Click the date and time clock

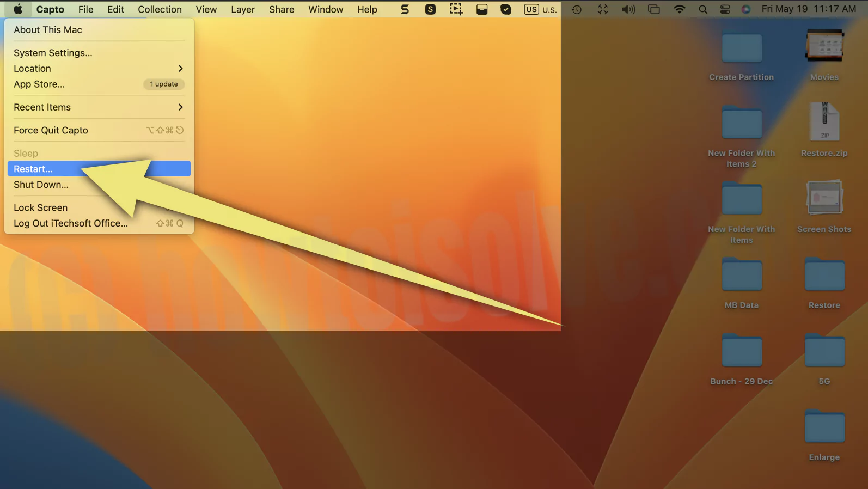point(809,9)
